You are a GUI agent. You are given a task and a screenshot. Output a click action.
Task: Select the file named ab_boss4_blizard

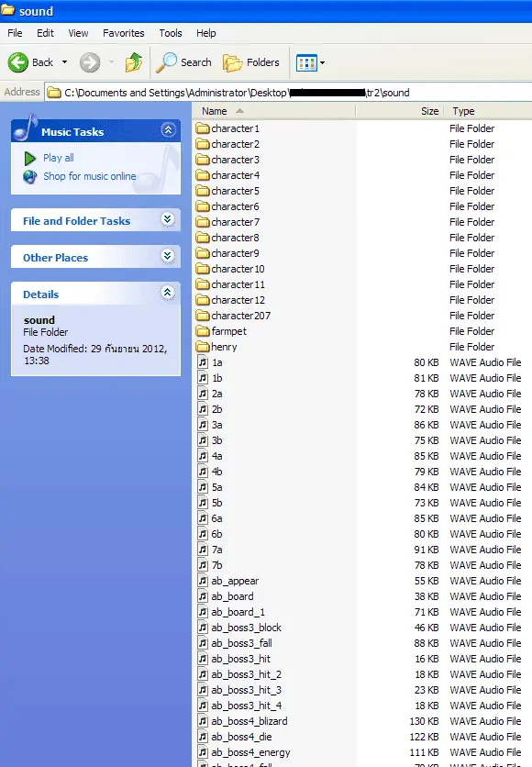[249, 721]
